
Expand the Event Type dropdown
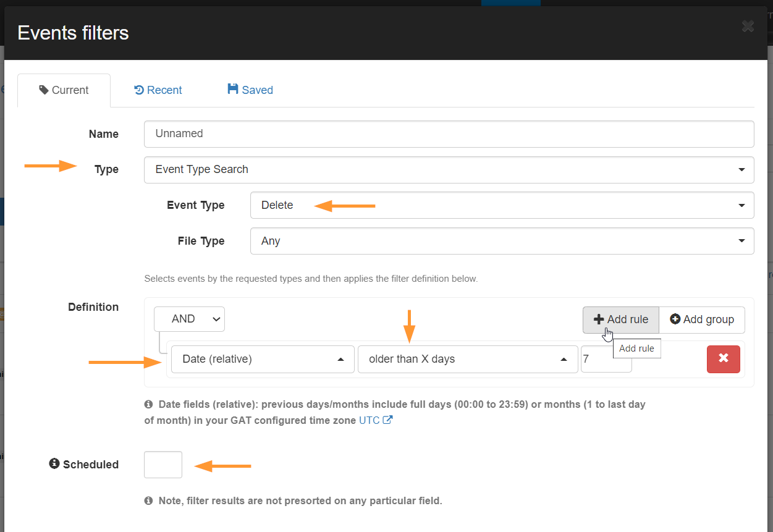502,205
